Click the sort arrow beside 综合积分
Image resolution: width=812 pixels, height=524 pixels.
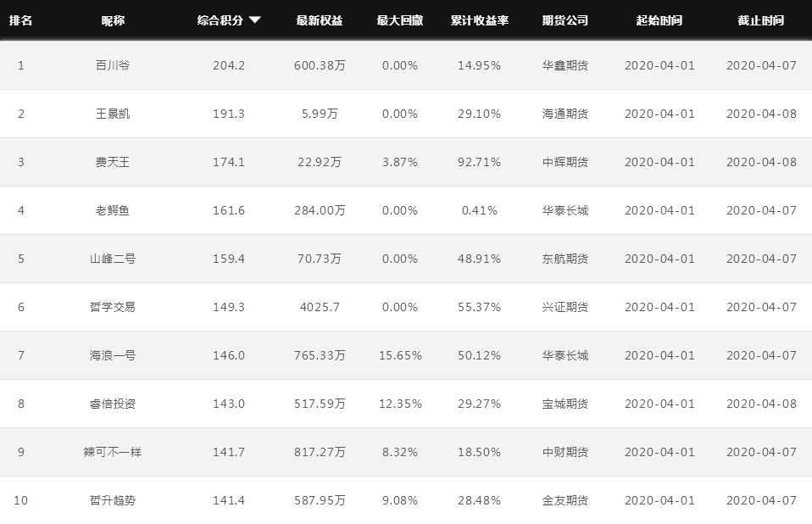point(255,20)
